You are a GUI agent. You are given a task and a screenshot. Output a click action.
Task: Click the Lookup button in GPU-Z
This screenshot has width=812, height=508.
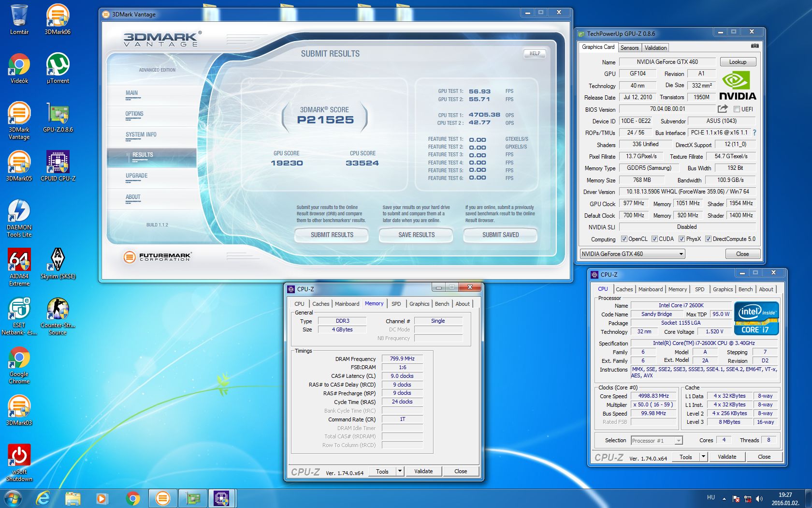coord(738,62)
